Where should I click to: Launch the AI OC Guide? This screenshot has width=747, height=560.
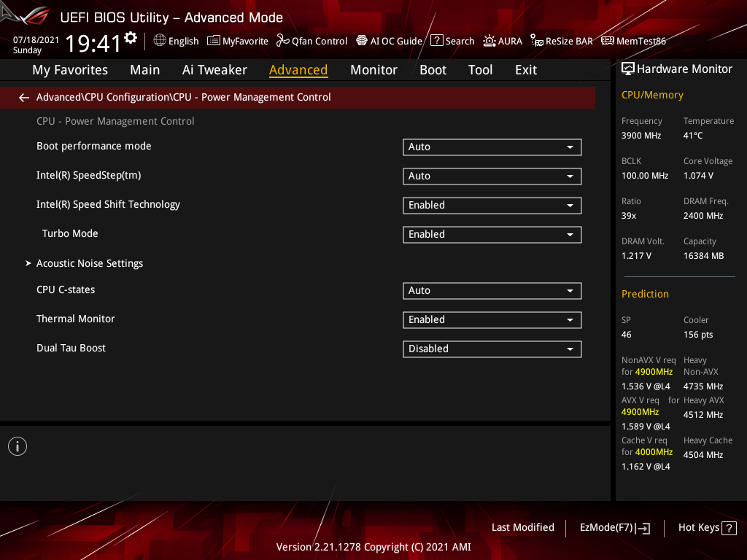point(389,41)
